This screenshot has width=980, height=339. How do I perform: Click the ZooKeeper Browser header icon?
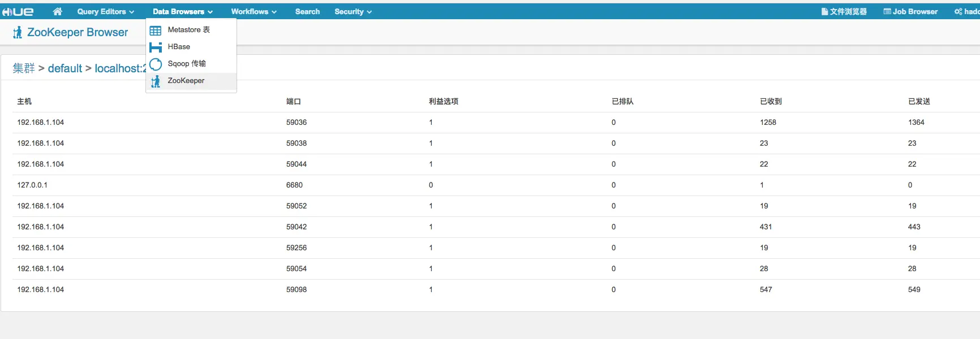(18, 33)
